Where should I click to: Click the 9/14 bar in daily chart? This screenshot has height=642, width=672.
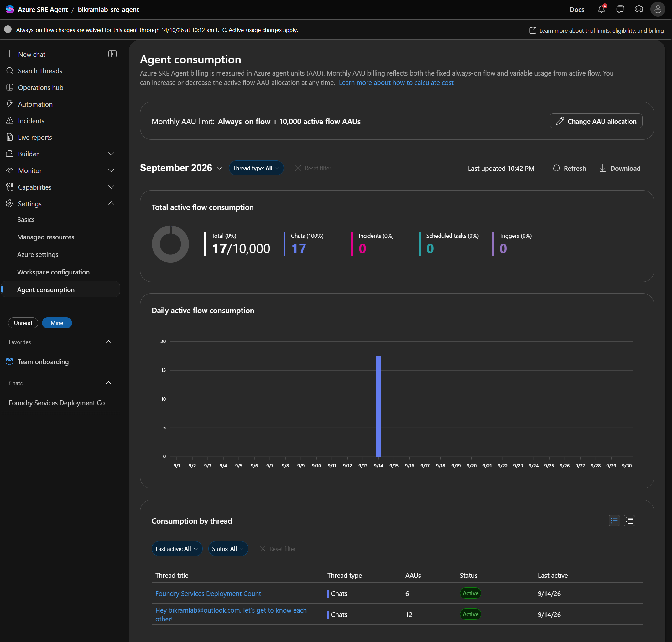coord(378,406)
